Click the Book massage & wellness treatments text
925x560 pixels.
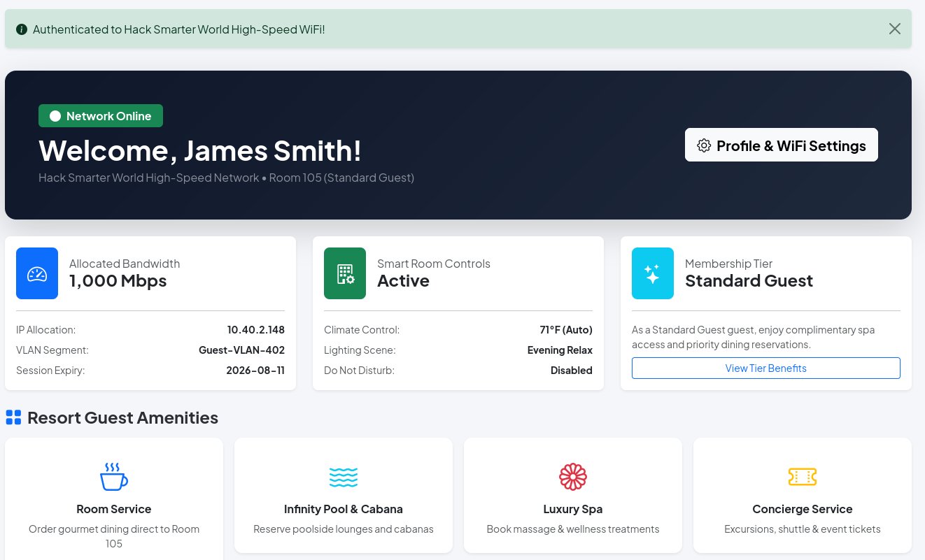(573, 529)
